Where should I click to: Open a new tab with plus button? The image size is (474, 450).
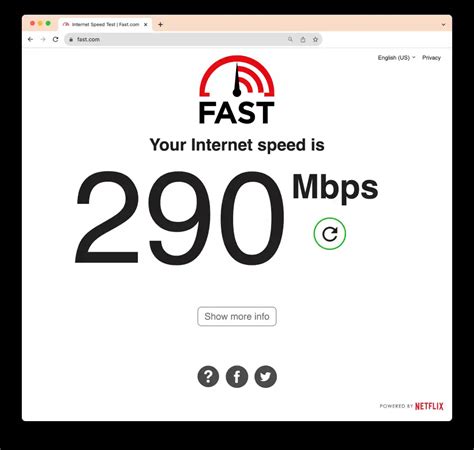160,24
